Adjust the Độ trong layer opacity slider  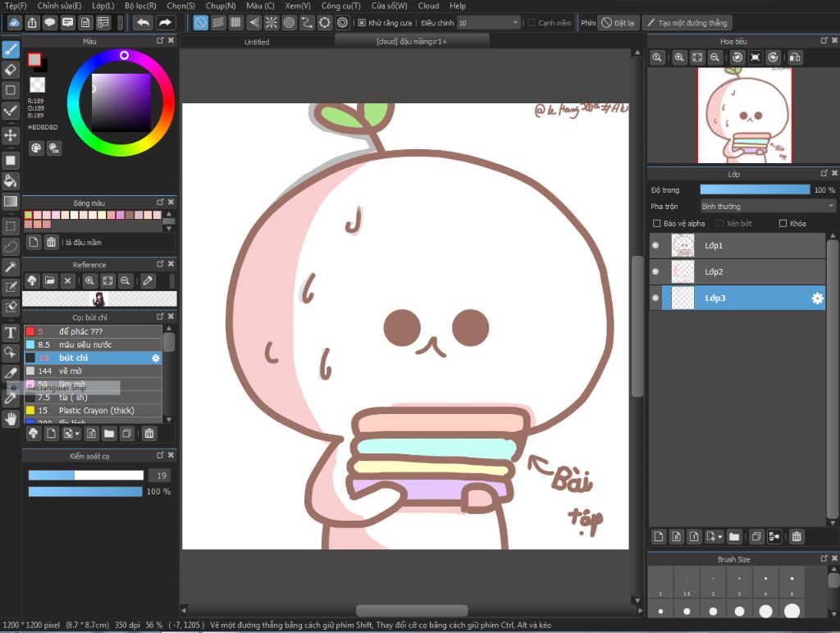point(755,189)
